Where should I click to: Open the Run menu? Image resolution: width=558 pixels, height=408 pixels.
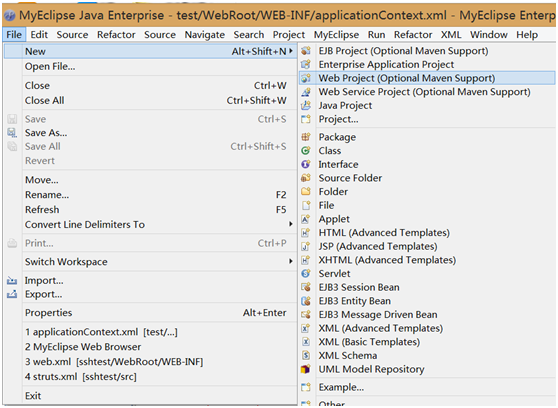[377, 35]
